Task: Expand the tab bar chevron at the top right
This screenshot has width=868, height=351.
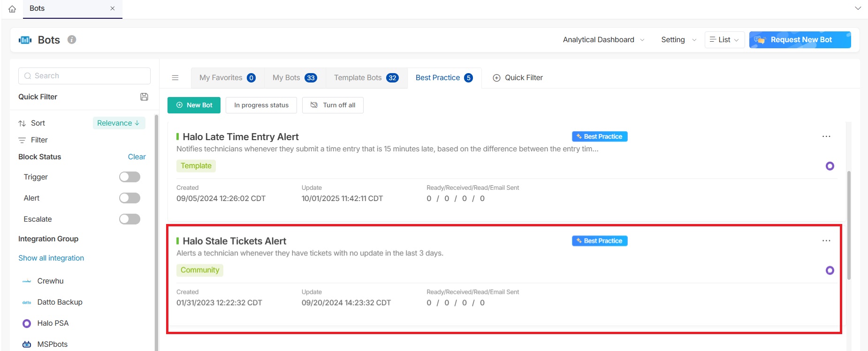Action: click(858, 8)
